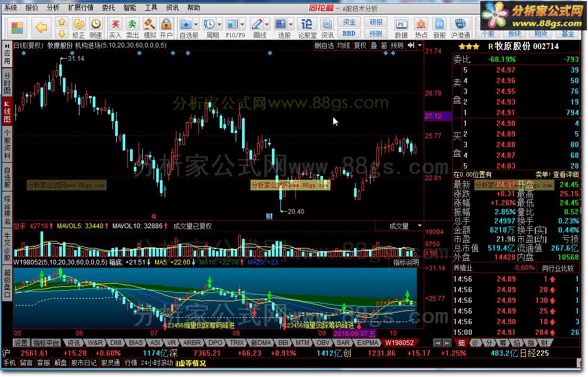Open the 系统 menu

tap(11, 7)
